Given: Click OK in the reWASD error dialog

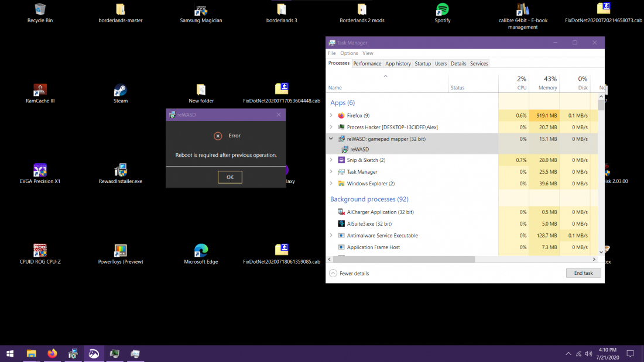Looking at the screenshot, I should click(229, 177).
